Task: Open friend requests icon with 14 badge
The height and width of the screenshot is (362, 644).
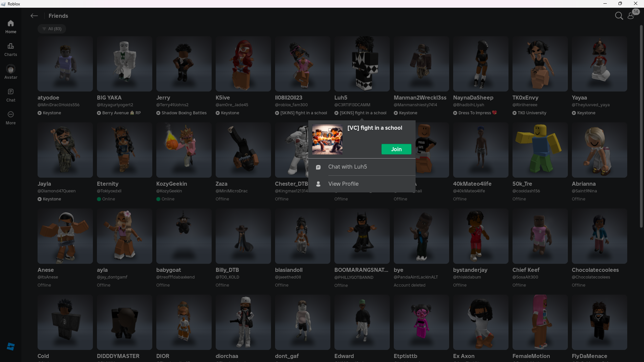Action: 631,15
